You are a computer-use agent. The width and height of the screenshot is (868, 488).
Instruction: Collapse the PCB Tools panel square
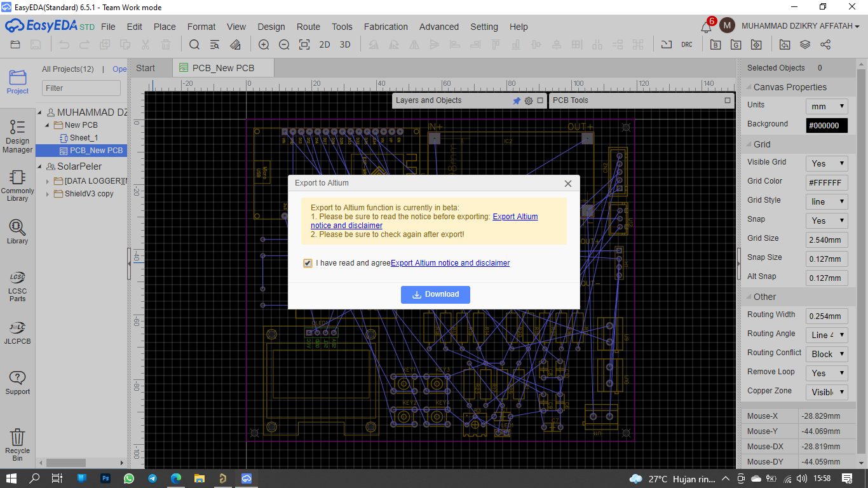point(728,100)
